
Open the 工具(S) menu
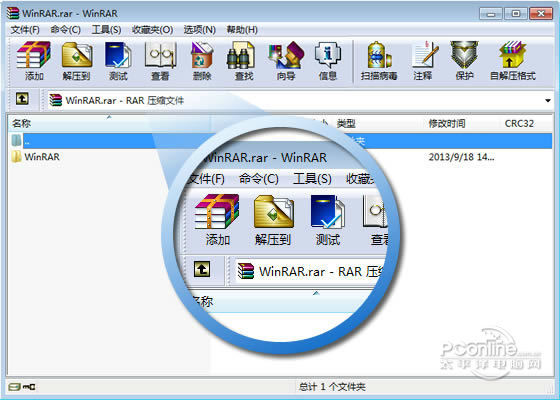pyautogui.click(x=106, y=30)
